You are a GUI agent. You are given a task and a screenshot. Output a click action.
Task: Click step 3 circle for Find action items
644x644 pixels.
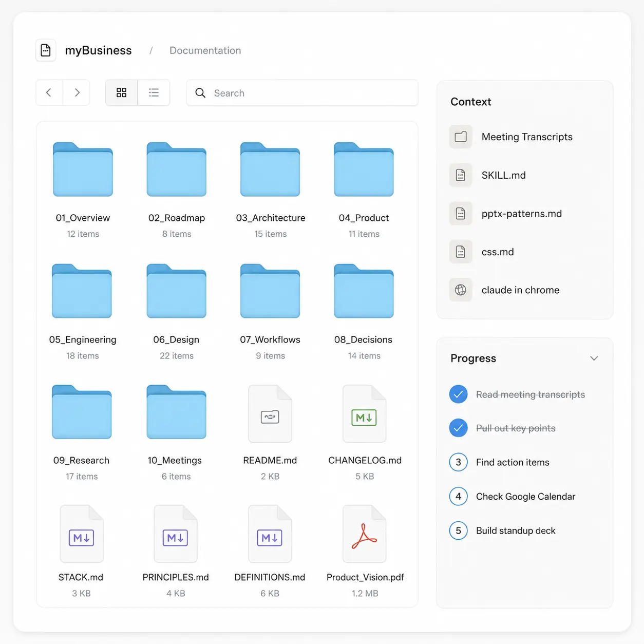(459, 462)
